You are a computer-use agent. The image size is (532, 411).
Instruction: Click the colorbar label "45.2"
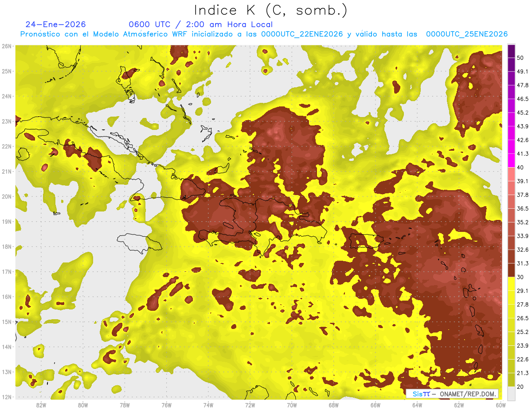click(x=523, y=112)
